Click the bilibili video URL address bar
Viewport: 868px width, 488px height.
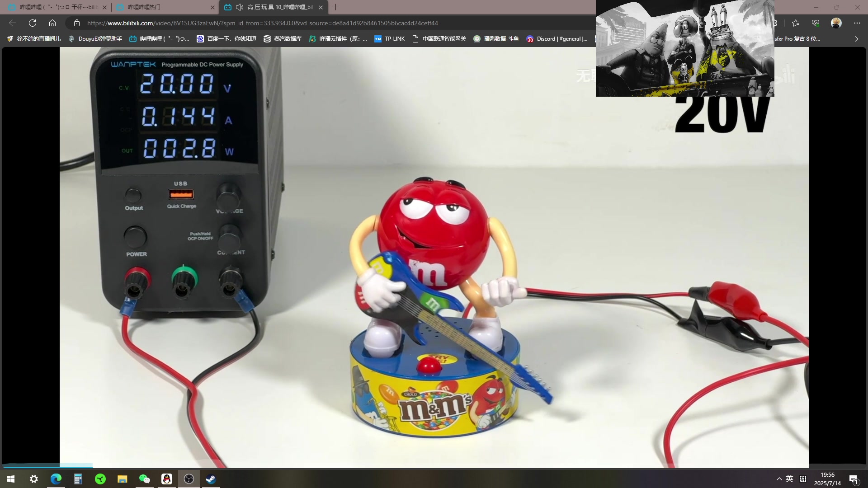[x=262, y=23]
